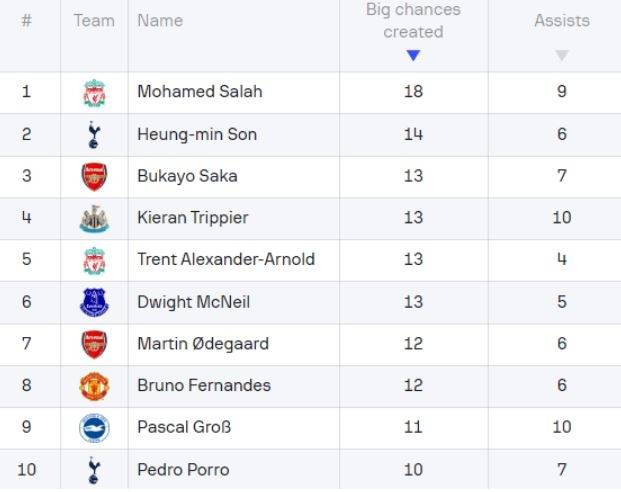Screen dimensions: 621x492
Task: Click gray sort arrow under Assists
Action: [x=561, y=56]
